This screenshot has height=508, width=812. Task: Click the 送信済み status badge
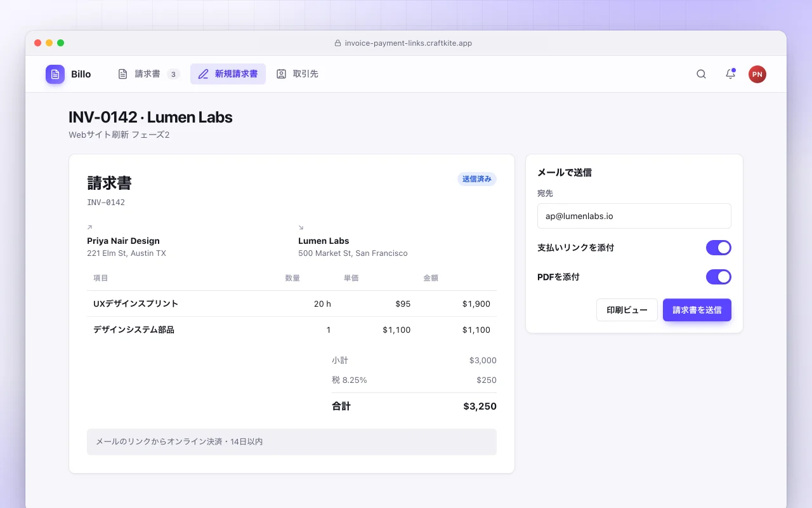[477, 179]
